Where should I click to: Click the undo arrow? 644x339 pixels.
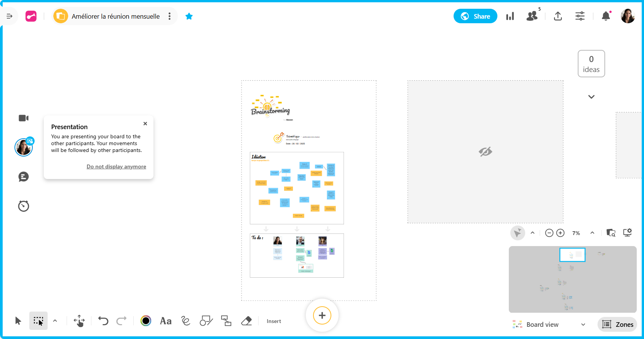[x=103, y=321]
